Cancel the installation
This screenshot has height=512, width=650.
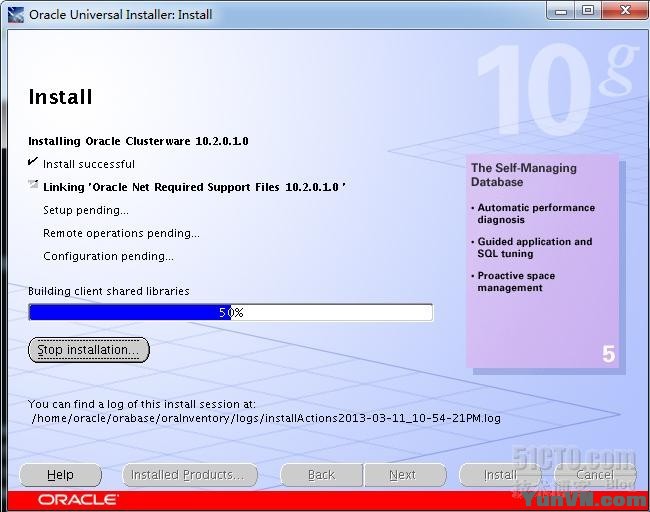tap(595, 475)
